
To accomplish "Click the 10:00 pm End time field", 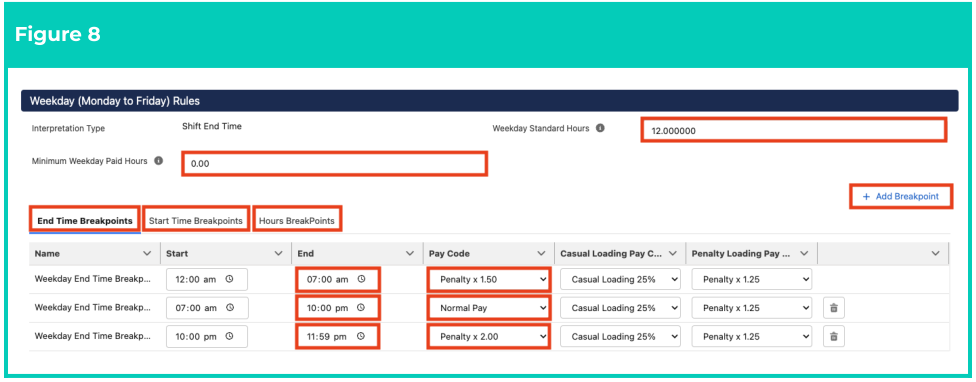I will click(x=338, y=308).
